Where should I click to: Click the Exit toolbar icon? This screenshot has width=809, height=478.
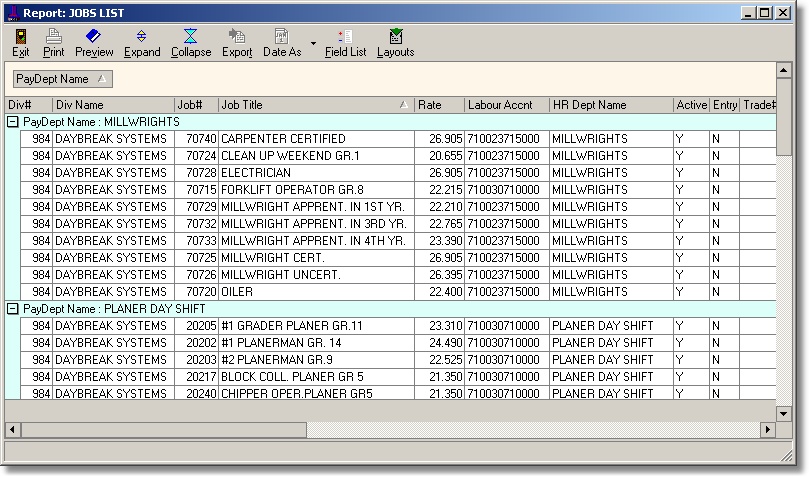(x=21, y=43)
